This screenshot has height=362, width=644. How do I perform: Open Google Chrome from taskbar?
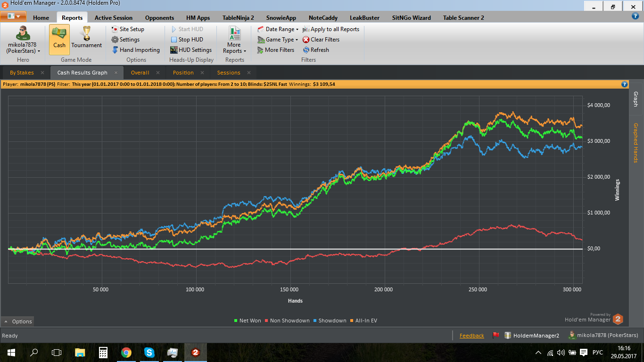coord(126,352)
